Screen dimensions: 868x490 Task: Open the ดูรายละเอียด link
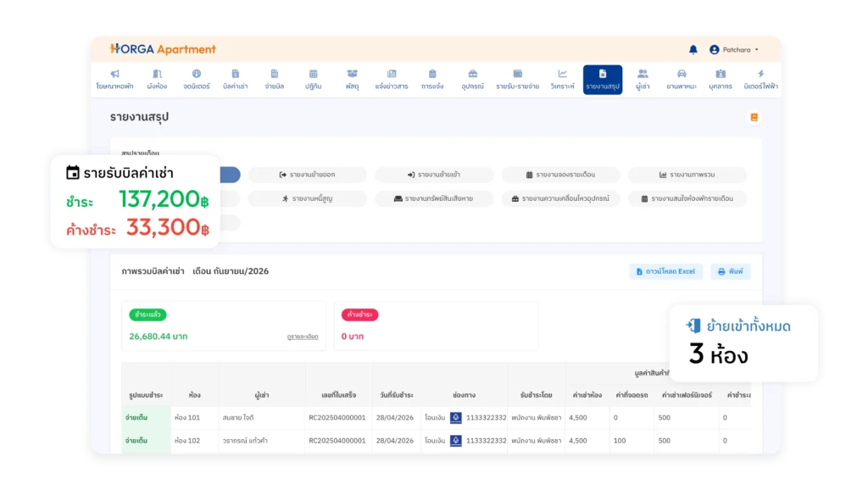pyautogui.click(x=303, y=337)
